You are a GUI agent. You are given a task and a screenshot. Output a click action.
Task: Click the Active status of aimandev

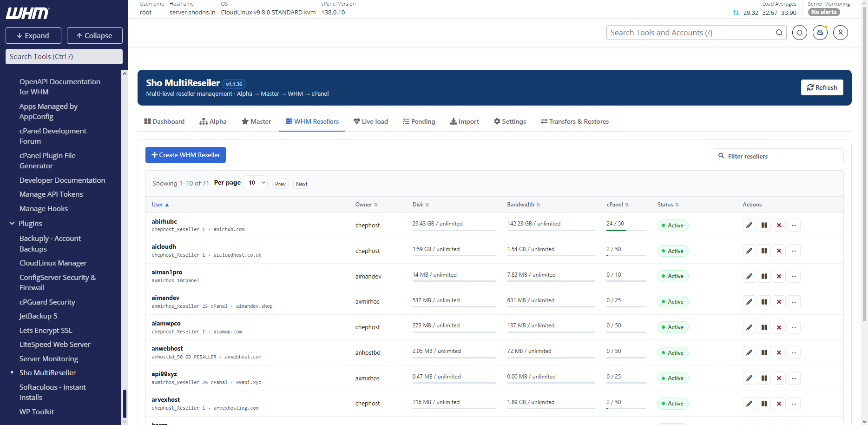coord(673,302)
